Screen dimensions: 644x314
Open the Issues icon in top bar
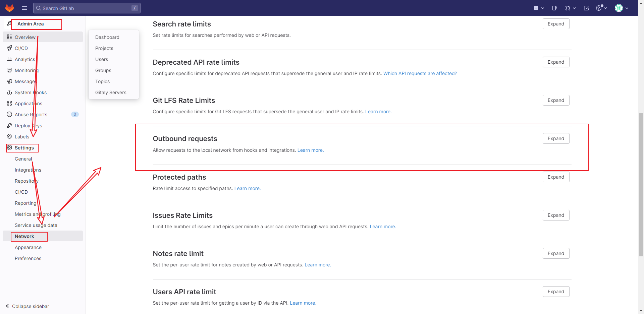[554, 8]
